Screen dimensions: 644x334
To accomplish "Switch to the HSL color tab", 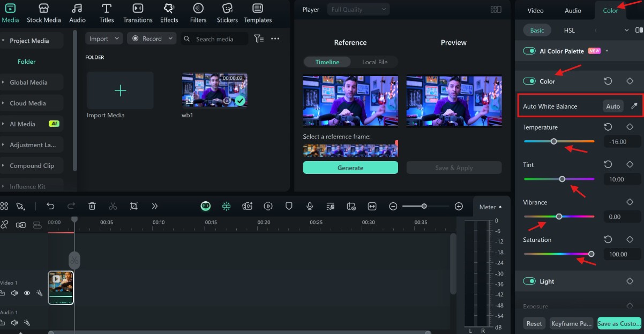I will click(x=569, y=30).
